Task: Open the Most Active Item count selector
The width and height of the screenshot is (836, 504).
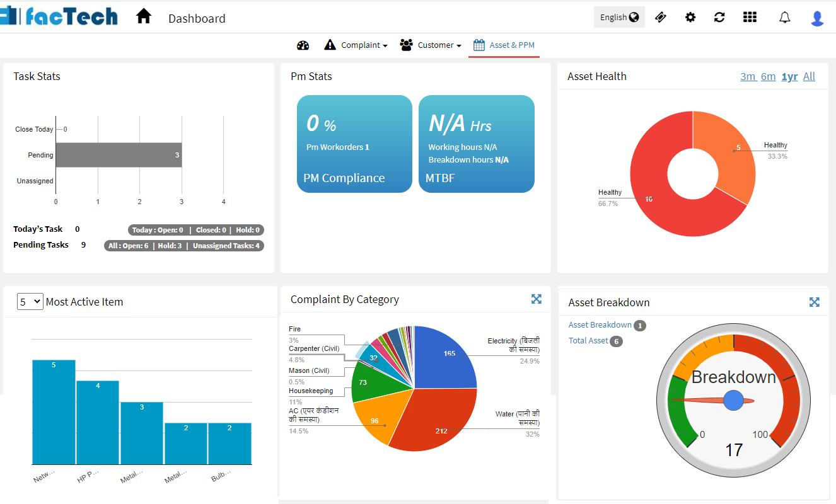Action: (30, 302)
